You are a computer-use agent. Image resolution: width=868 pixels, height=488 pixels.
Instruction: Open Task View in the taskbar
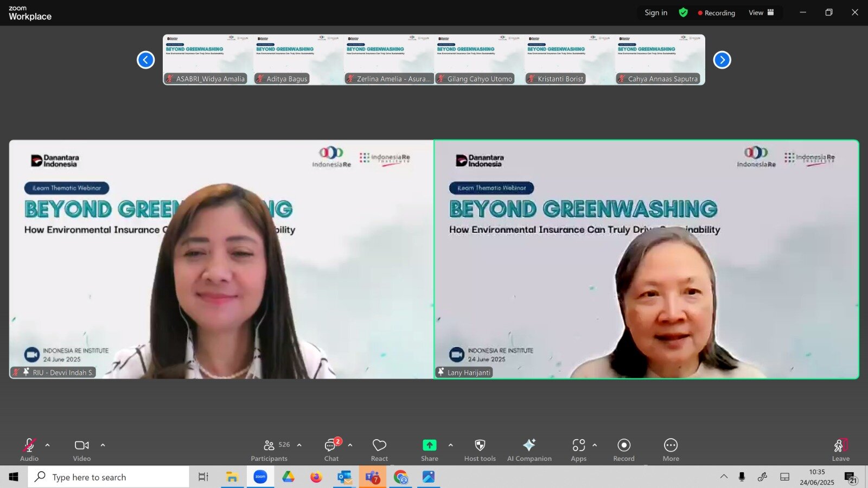pyautogui.click(x=203, y=477)
